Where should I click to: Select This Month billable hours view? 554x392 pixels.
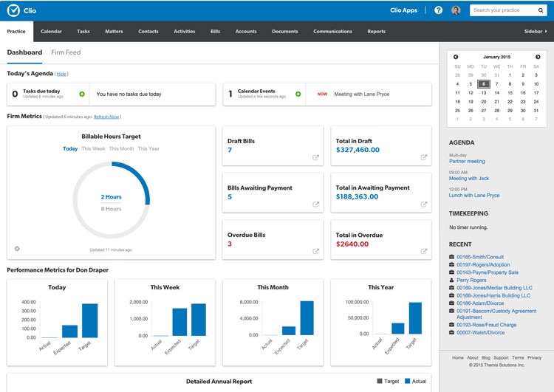coord(121,148)
